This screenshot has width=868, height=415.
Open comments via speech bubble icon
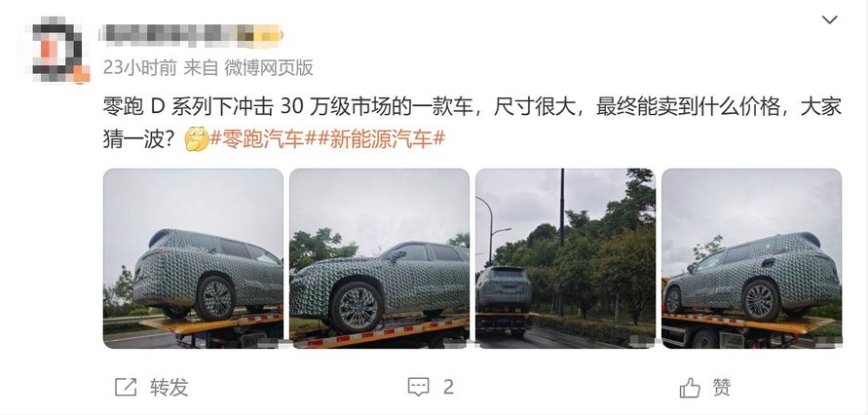419,387
